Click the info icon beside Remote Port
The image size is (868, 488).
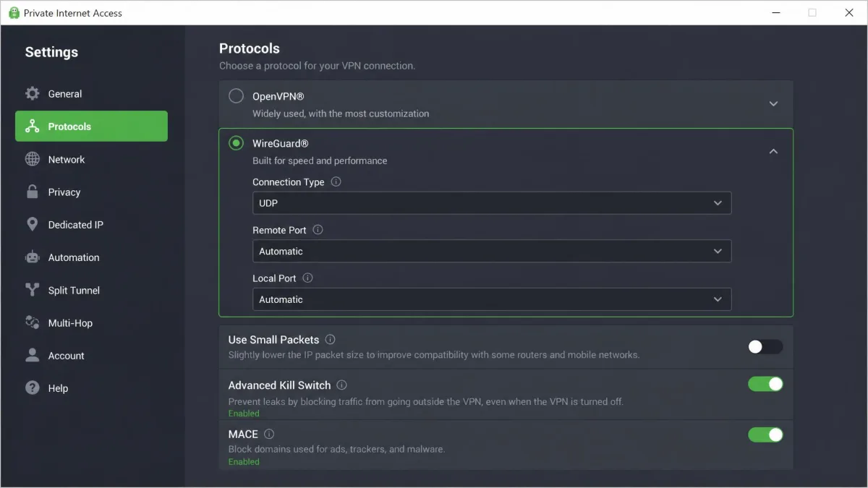[x=318, y=230]
